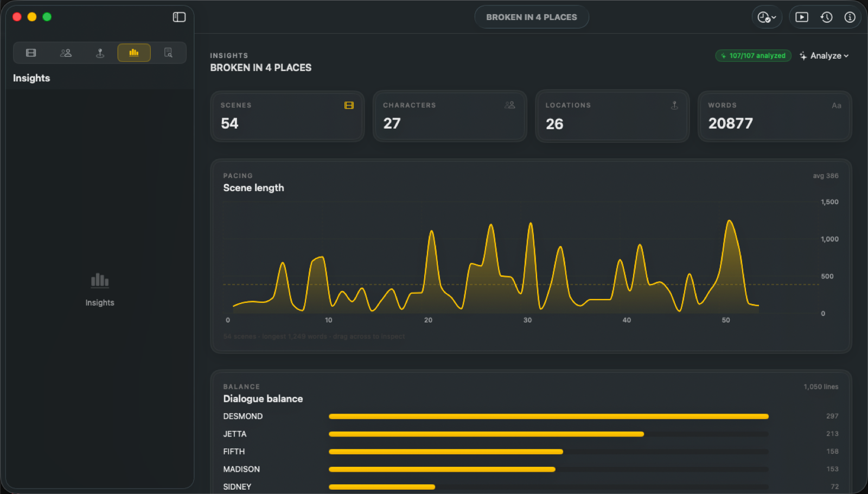
Task: Click the info circle icon
Action: tap(850, 17)
